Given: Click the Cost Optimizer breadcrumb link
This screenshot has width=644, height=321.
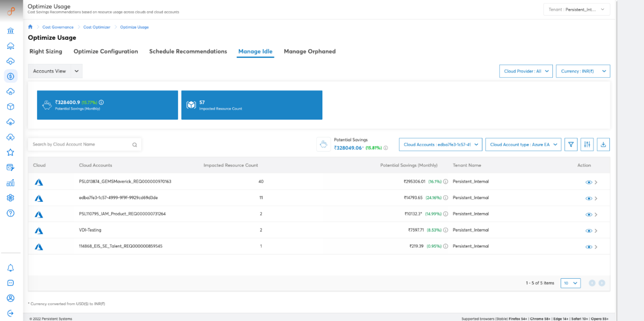Looking at the screenshot, I should (97, 27).
